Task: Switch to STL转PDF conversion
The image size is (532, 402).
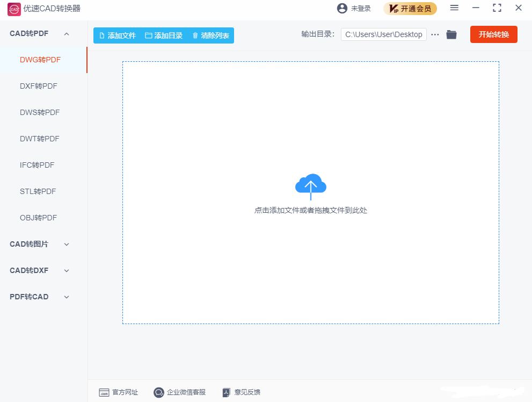Action: pos(38,191)
